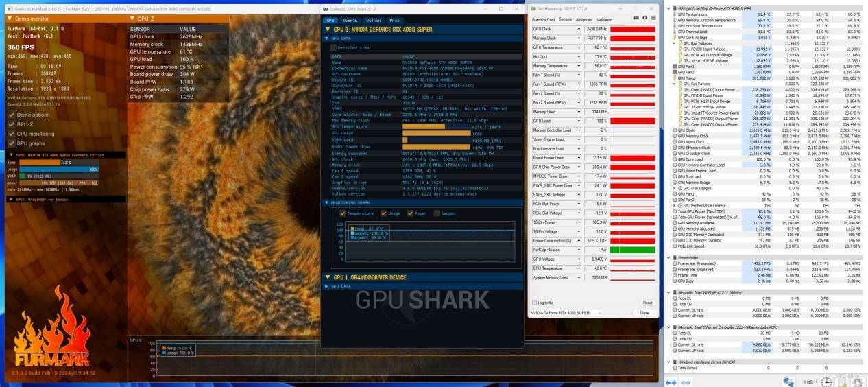Open Graphics Card tab in GPU-Z
868x387 pixels.
543,20
